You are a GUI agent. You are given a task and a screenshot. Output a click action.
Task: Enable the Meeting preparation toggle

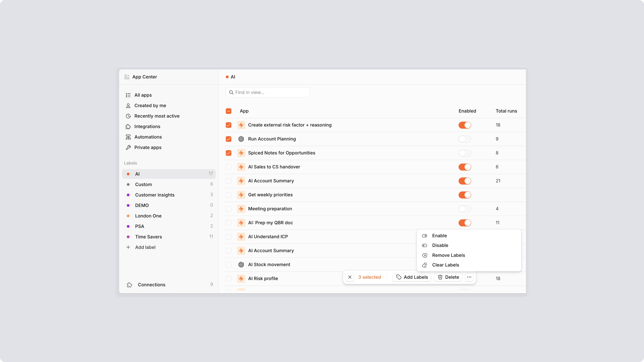click(465, 209)
